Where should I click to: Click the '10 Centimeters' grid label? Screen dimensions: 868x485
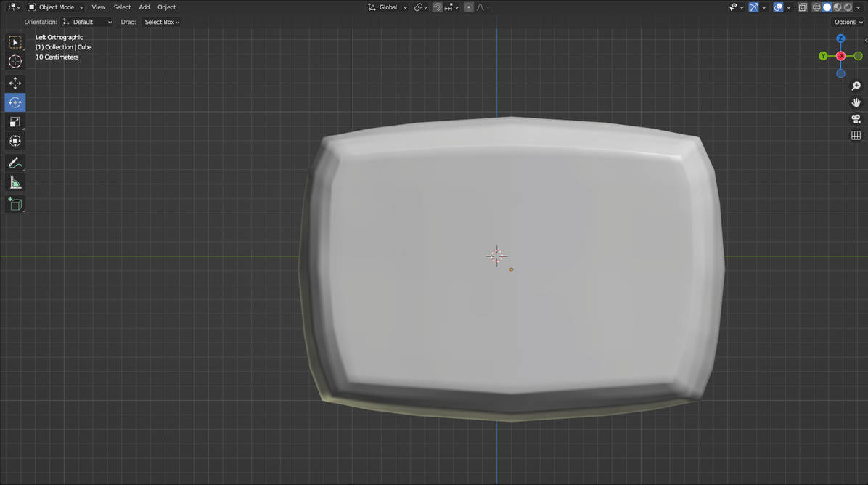coord(57,57)
